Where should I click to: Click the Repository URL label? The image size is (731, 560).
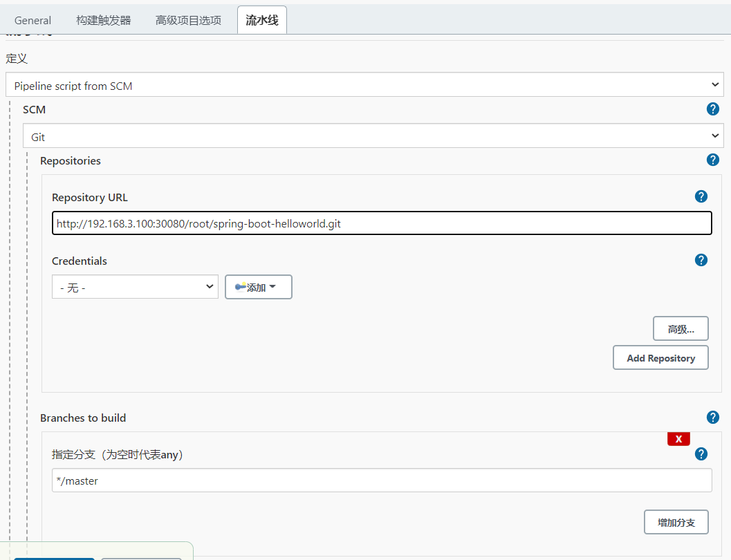89,198
